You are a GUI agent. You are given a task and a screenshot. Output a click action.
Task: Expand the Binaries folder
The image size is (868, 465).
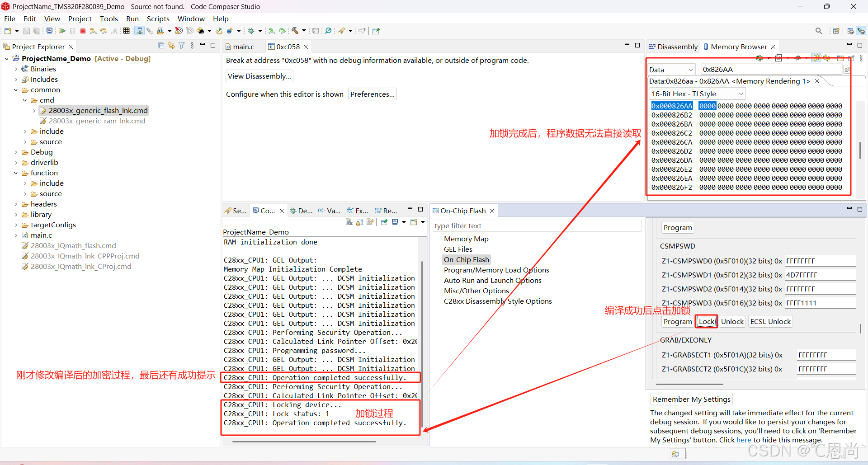point(16,69)
